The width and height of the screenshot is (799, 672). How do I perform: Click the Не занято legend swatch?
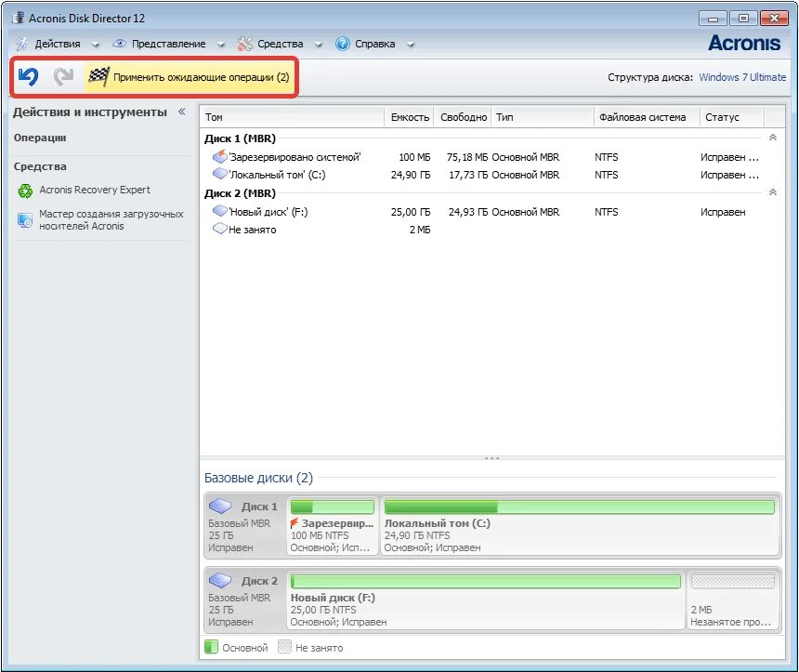tap(284, 647)
